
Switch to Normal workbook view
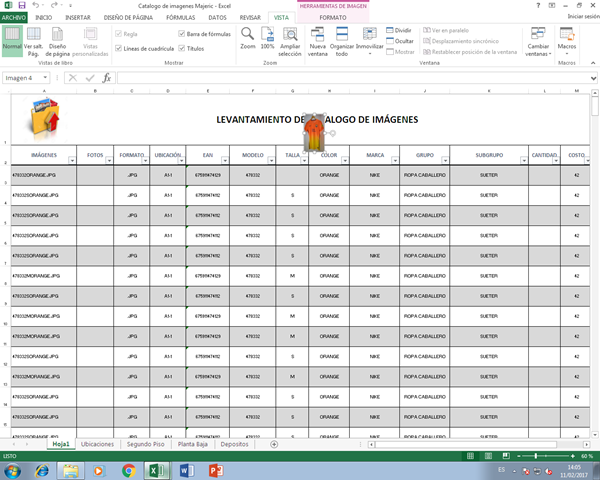pyautogui.click(x=12, y=41)
